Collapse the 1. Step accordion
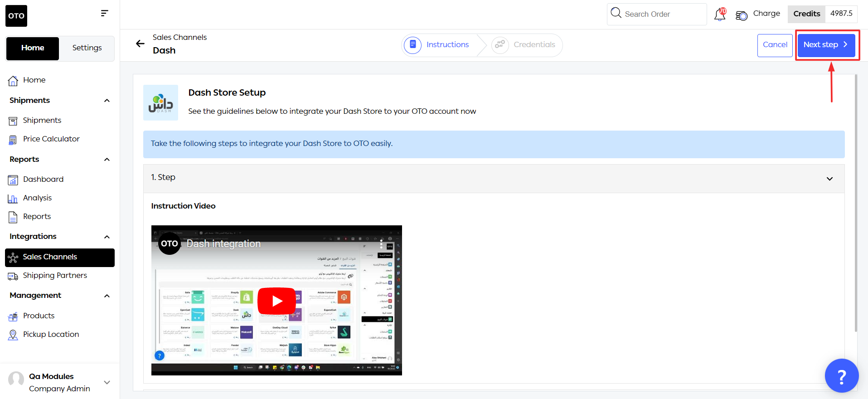This screenshot has height=399, width=868. click(829, 179)
